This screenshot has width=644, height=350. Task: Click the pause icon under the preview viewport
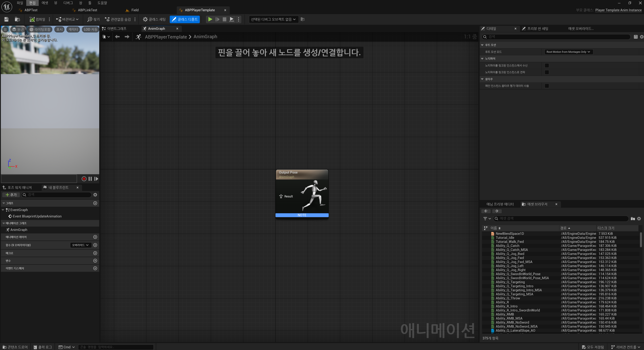point(90,179)
